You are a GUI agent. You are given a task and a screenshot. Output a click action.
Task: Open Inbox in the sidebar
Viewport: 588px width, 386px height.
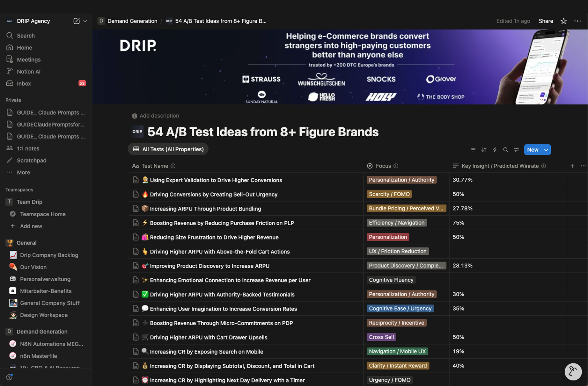pos(24,83)
